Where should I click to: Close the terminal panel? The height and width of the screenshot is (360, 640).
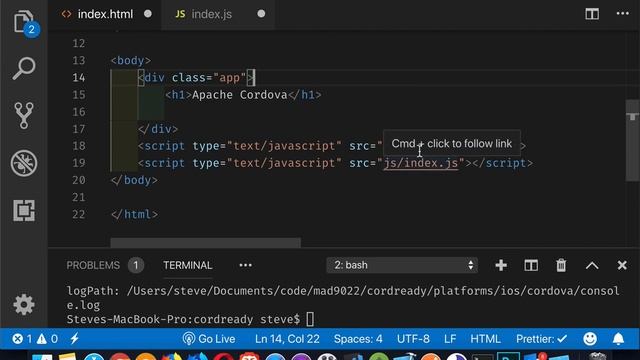coord(622,265)
